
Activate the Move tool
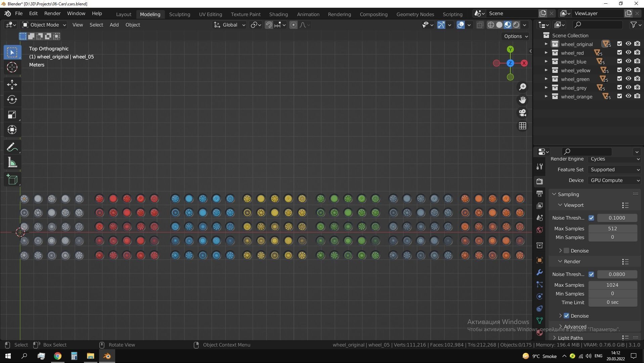(x=12, y=84)
